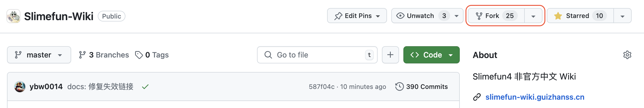
Task: View the 390 Commits history
Action: 427,87
